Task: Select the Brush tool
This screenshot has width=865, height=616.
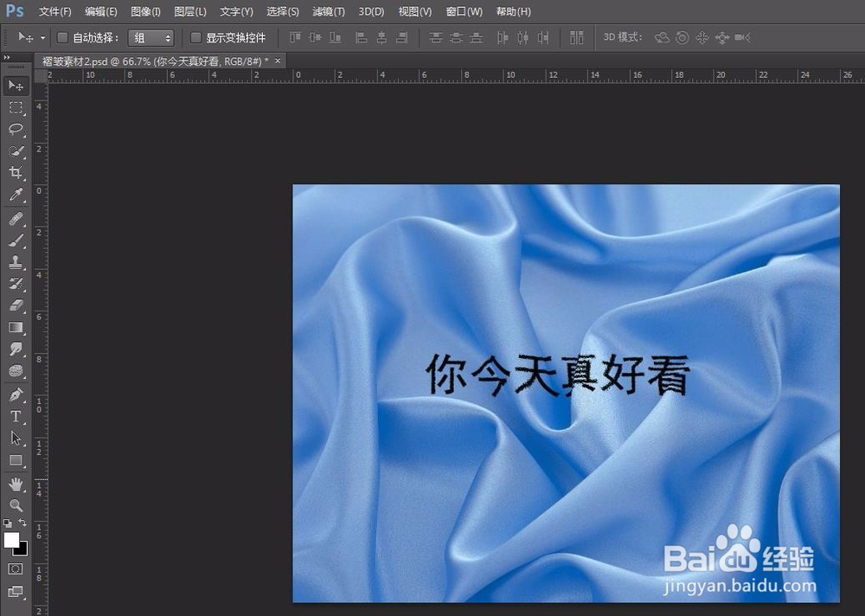Action: point(16,241)
